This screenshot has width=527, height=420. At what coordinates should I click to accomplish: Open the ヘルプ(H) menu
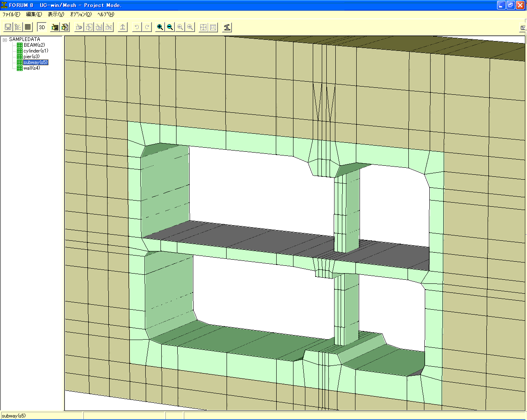(105, 14)
